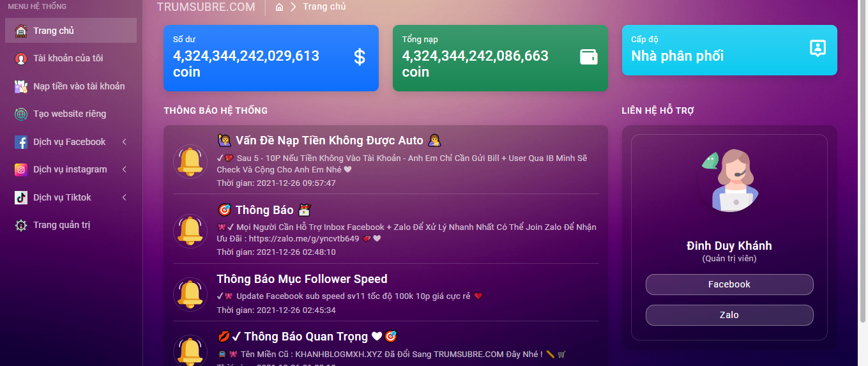
Task: Click the Đinh Duy Khánh admin name
Action: tap(729, 246)
